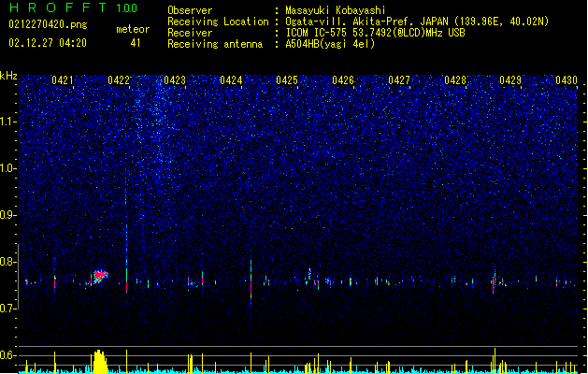
Task: Click the Receiver value ICOM IC-575 53.7492 MHz
Action: 375,33
